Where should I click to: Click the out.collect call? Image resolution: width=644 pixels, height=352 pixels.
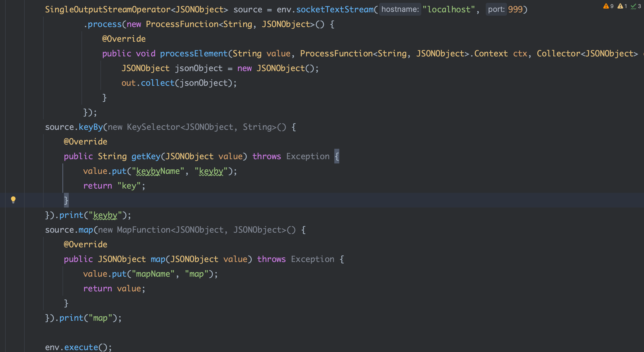[148, 83]
